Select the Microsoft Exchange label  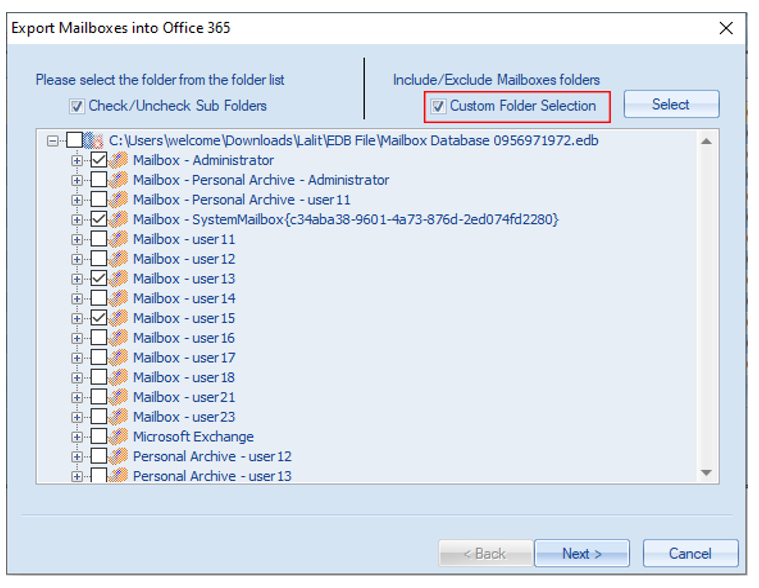193,437
